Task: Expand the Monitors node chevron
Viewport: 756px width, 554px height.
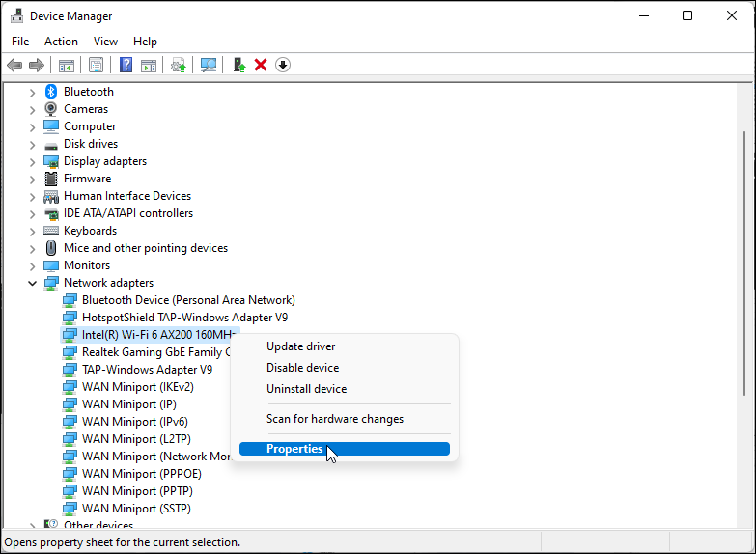Action: [32, 265]
